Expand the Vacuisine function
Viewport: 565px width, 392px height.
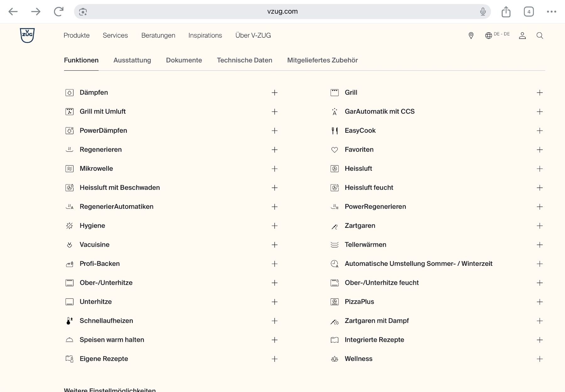[x=275, y=245]
